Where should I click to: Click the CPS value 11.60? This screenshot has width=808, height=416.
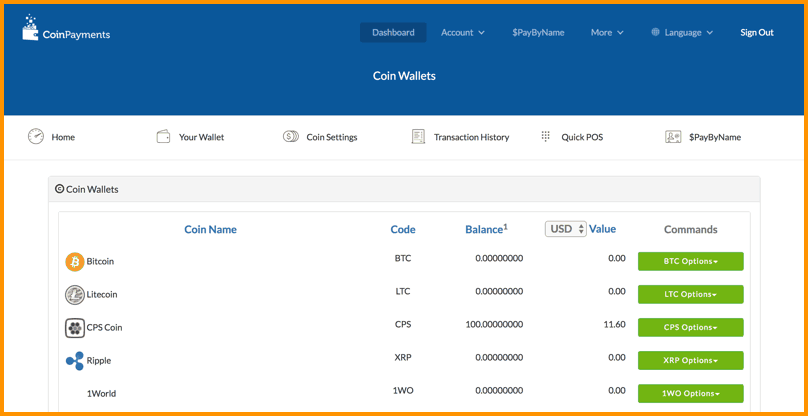616,324
